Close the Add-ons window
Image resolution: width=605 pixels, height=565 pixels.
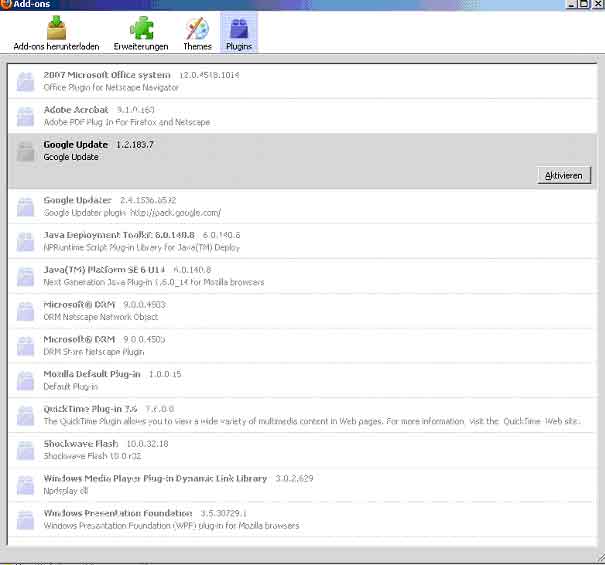597,4
